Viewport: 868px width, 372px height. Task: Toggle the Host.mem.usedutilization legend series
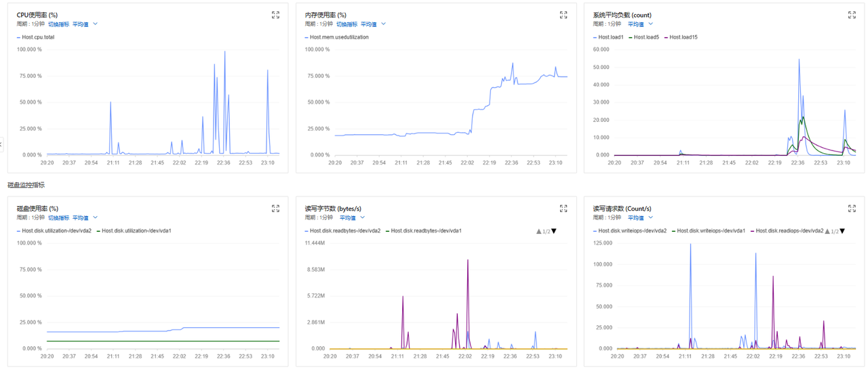pos(337,37)
